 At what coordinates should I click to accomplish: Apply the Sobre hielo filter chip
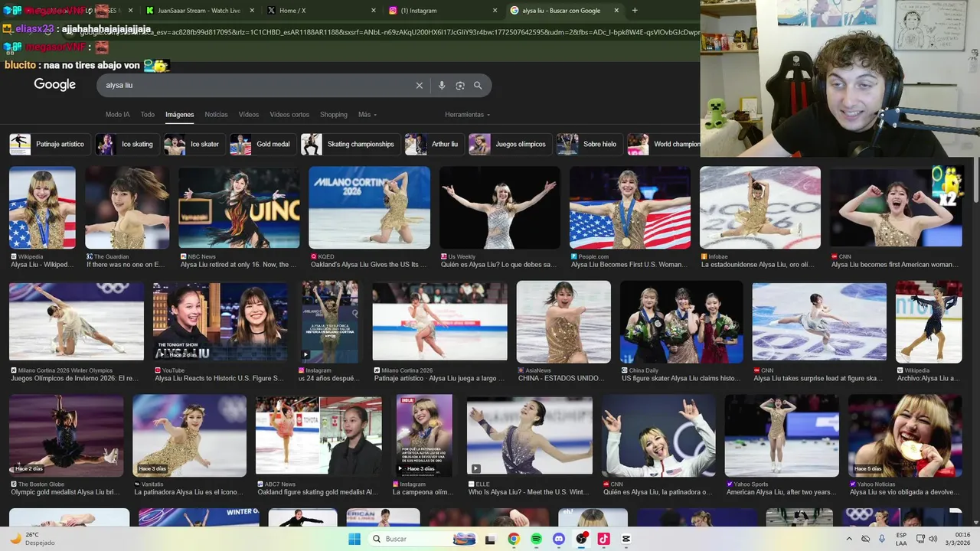(590, 144)
